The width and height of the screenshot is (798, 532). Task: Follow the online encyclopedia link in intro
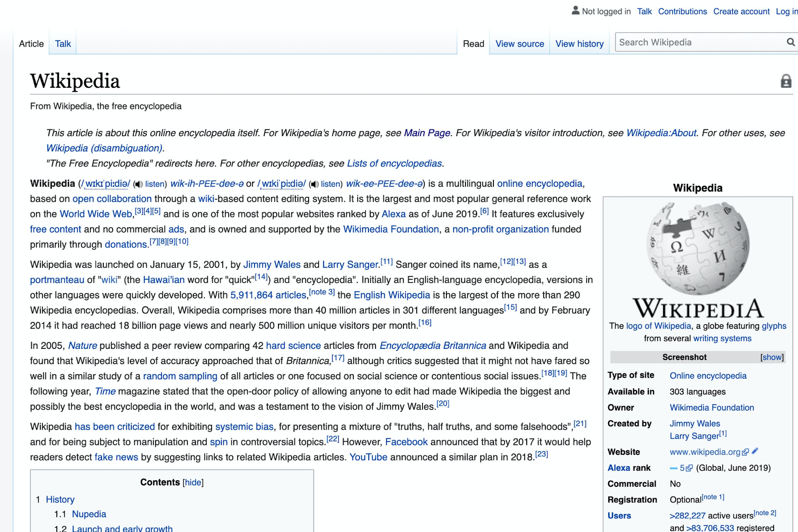click(540, 184)
